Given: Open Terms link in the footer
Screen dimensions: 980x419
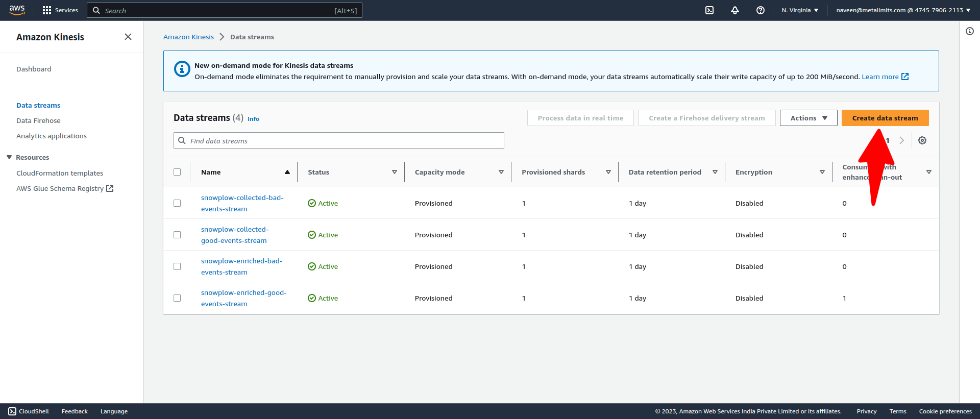Looking at the screenshot, I should (x=898, y=411).
